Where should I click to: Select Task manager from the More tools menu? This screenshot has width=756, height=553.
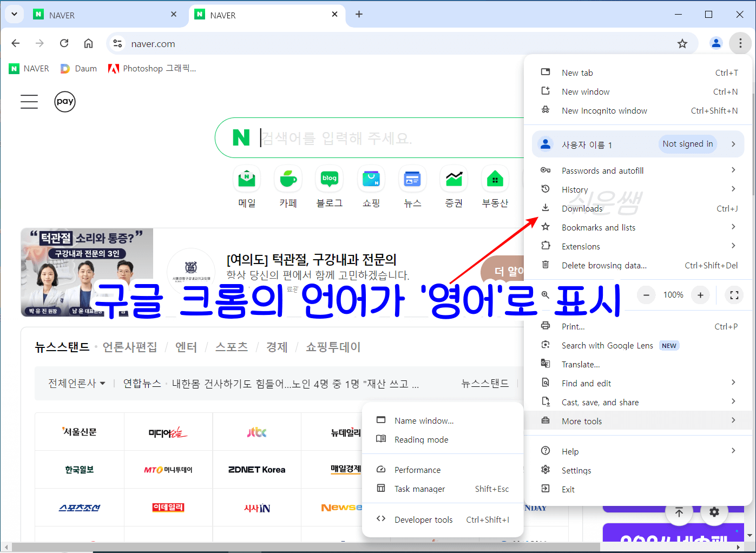(419, 489)
